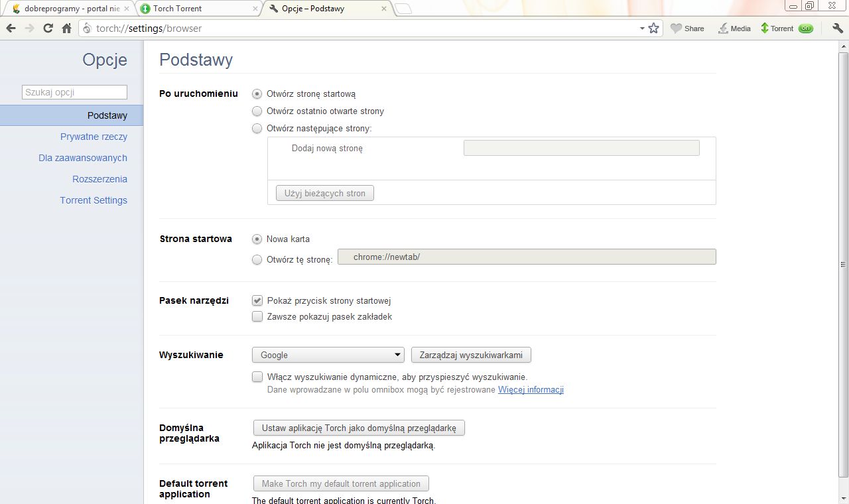Image resolution: width=849 pixels, height=504 pixels.
Task: Open the address bar history dropdown arrow
Action: (x=642, y=29)
